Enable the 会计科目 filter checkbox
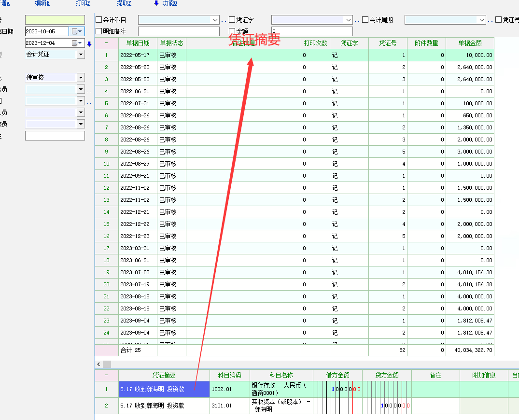The height and width of the screenshot is (420, 519). point(99,20)
